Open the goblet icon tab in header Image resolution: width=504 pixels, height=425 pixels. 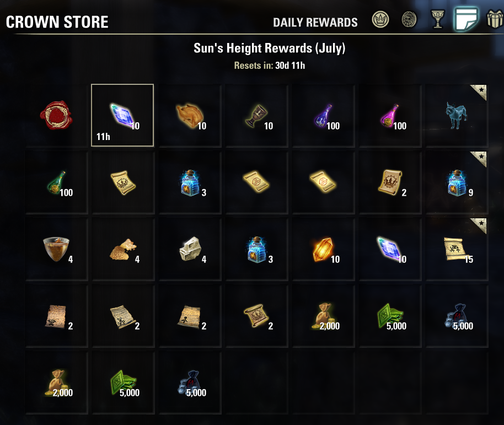437,19
